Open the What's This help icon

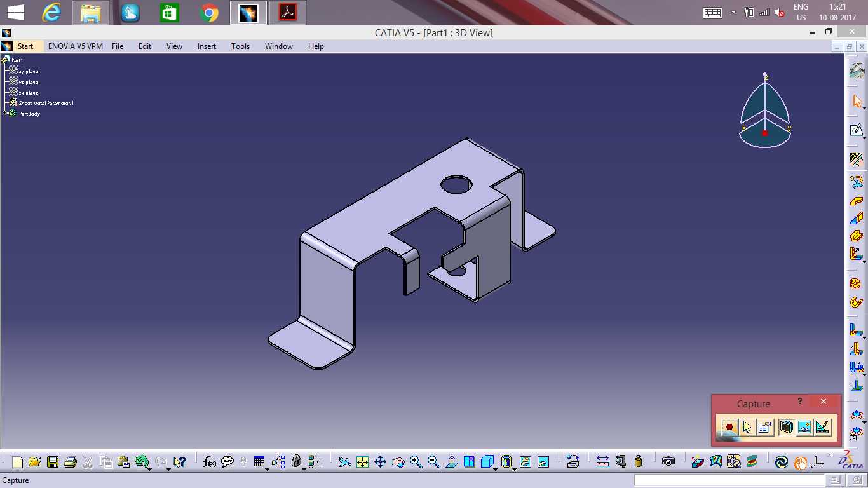[180, 462]
